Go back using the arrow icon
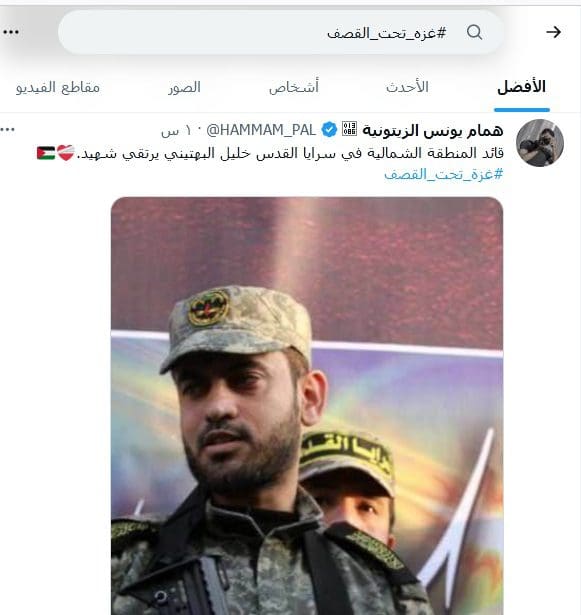The height and width of the screenshot is (615, 581). 553,32
